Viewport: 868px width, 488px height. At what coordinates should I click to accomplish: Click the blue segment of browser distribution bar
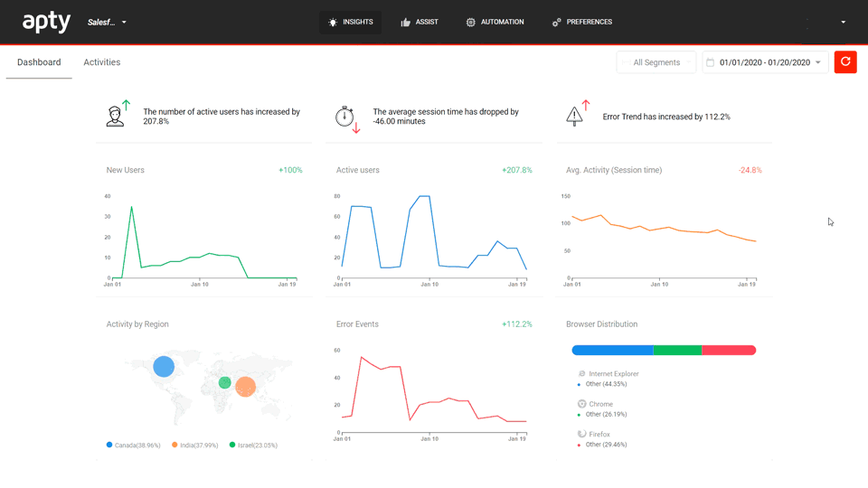[x=612, y=351]
